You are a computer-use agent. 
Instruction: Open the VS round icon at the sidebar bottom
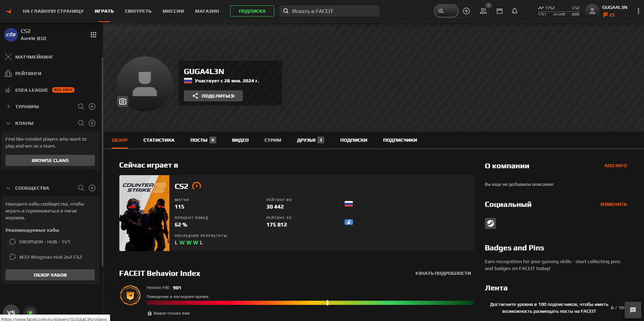coord(11,312)
